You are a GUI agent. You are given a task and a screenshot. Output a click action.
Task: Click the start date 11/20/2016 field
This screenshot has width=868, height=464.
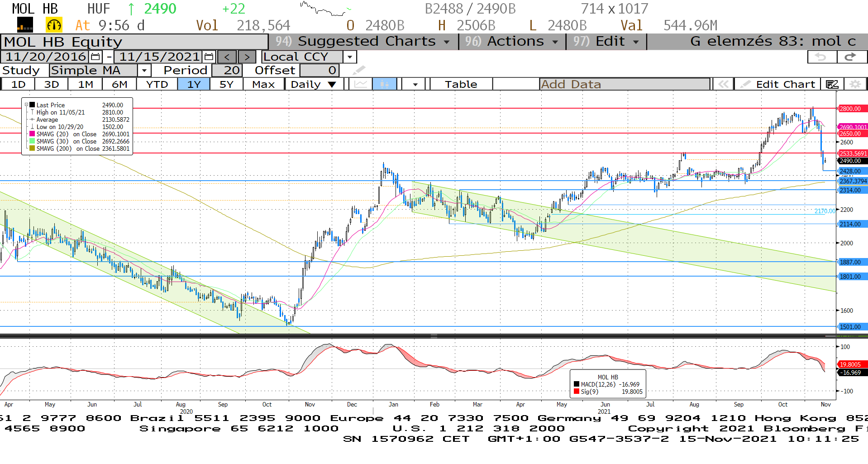[46, 57]
